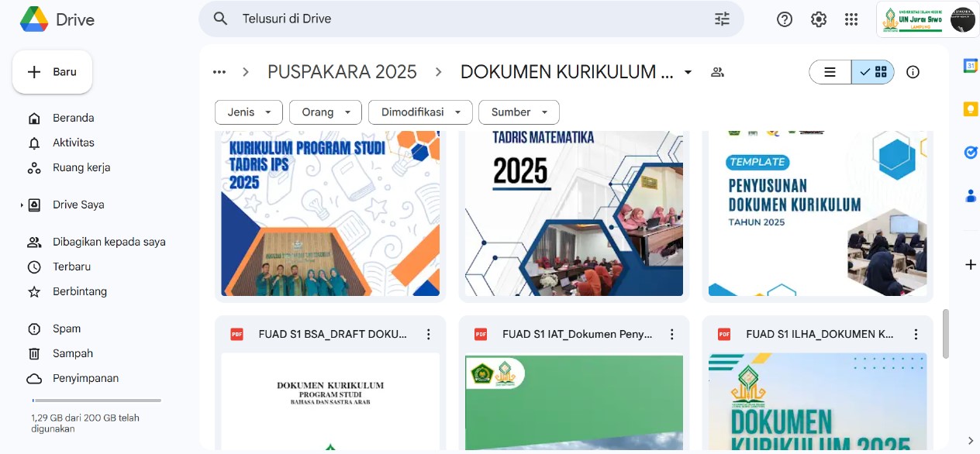Screen dimensions: 980x454
Task: Click PDF icon of FUAD S1 ILHA file
Action: (724, 335)
